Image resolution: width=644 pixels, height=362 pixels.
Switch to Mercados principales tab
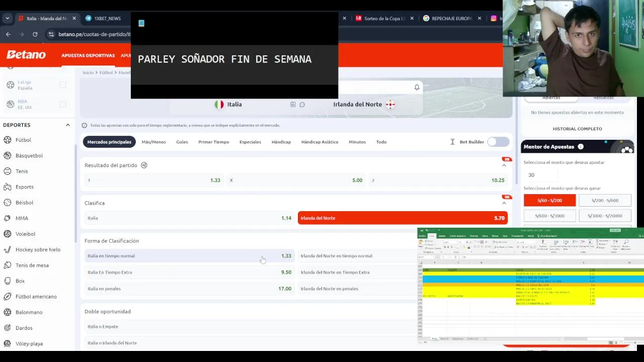tap(109, 142)
